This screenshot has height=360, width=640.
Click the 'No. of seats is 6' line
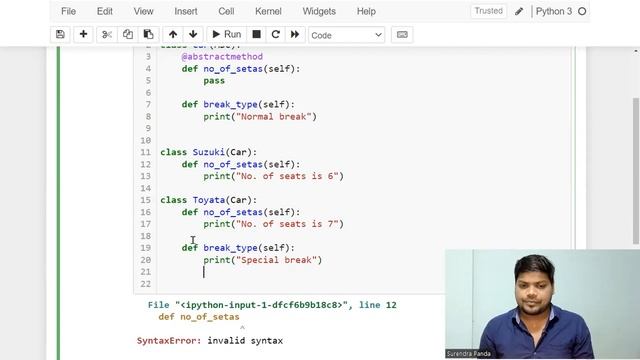[x=273, y=176]
